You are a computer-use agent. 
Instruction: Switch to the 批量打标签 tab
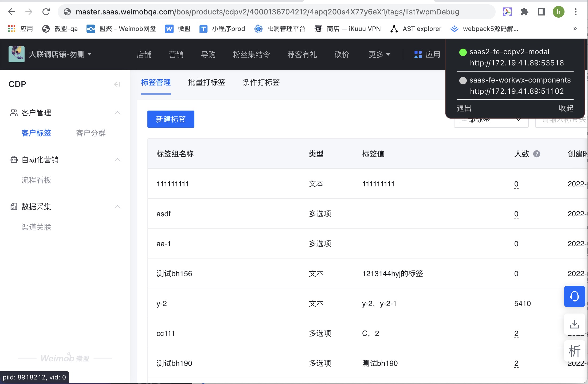(x=206, y=82)
